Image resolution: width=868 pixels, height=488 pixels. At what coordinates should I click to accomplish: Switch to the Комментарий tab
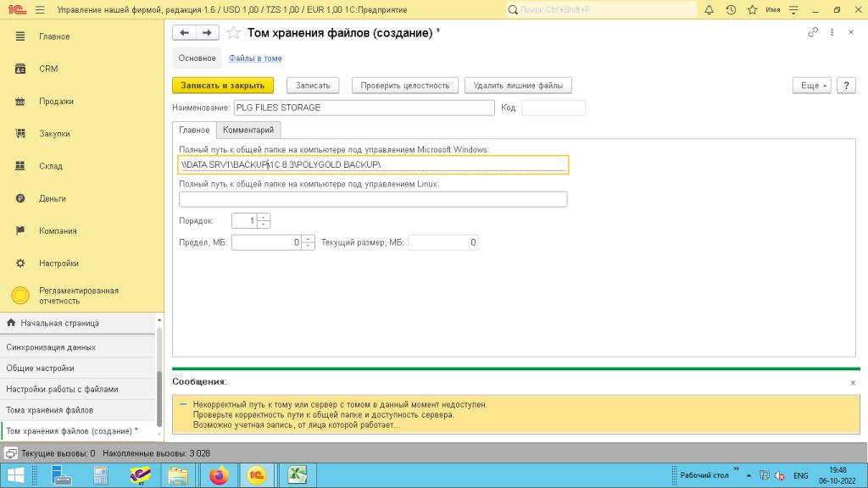(248, 130)
